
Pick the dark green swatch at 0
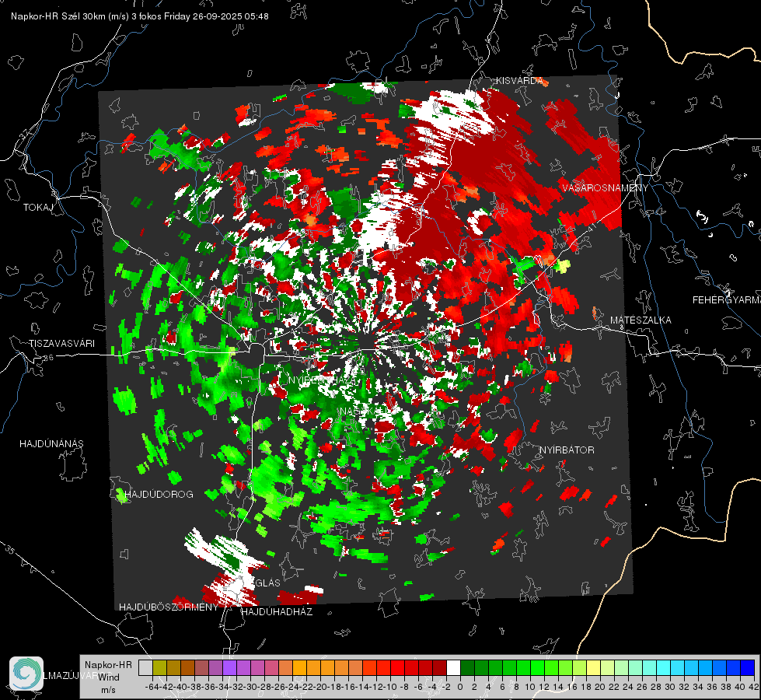click(x=467, y=667)
